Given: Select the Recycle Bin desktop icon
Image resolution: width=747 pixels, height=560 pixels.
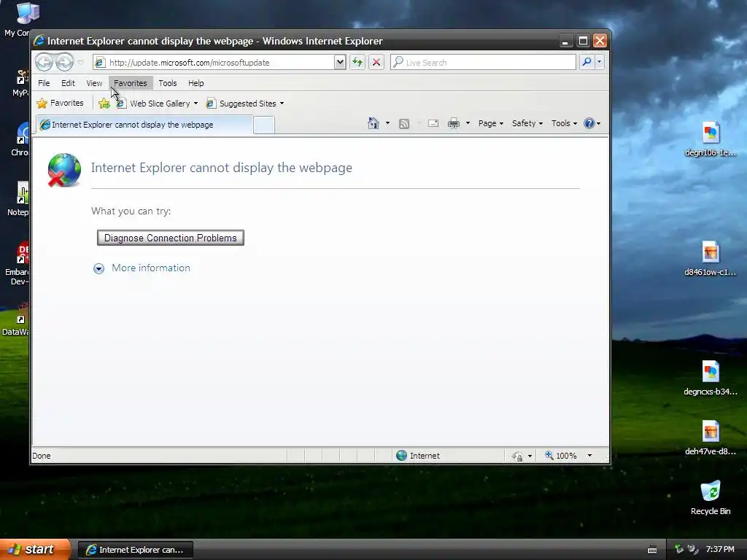Looking at the screenshot, I should [x=711, y=497].
